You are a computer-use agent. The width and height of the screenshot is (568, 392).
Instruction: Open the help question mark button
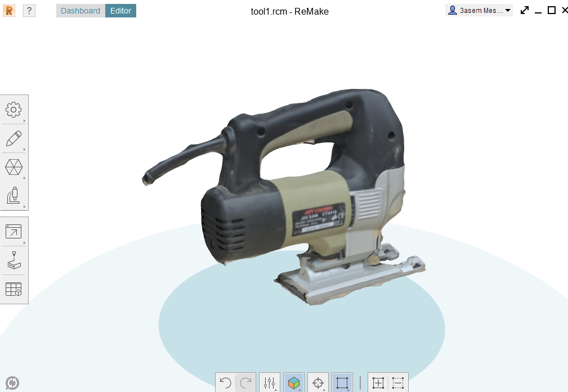point(29,11)
